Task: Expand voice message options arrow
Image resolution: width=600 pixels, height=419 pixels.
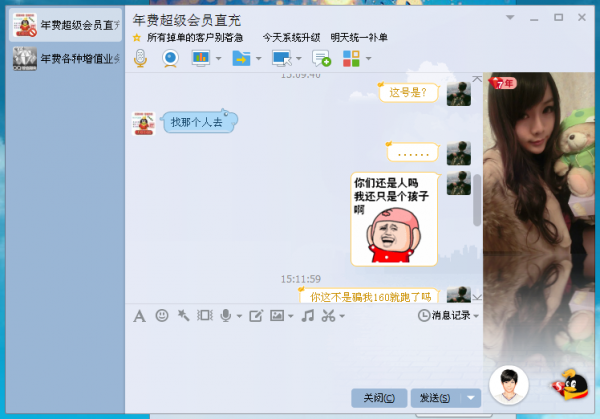Action: pyautogui.click(x=240, y=316)
